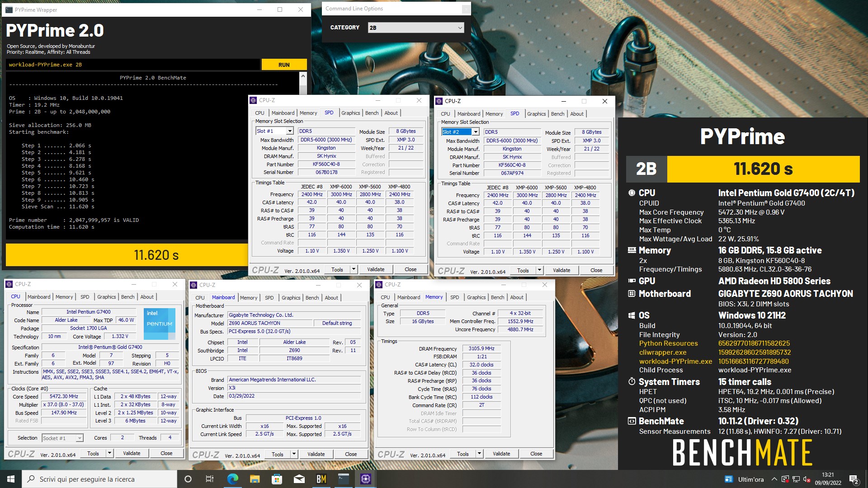Open the SPD tab in Mainboard CPU-Z window
Image resolution: width=868 pixels, height=488 pixels.
point(269,298)
